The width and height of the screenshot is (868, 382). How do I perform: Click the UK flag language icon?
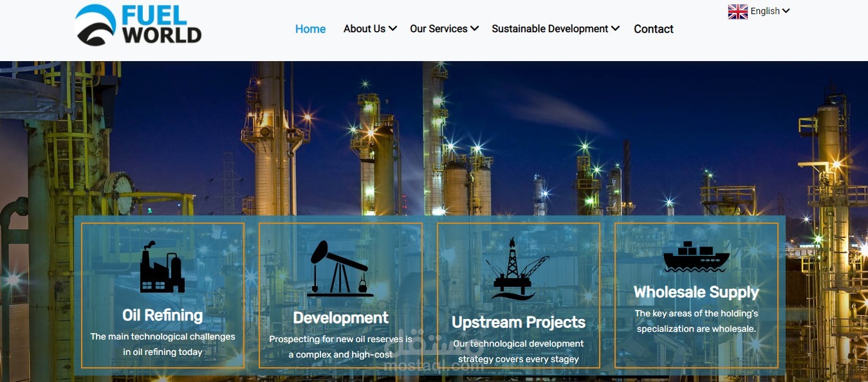737,12
